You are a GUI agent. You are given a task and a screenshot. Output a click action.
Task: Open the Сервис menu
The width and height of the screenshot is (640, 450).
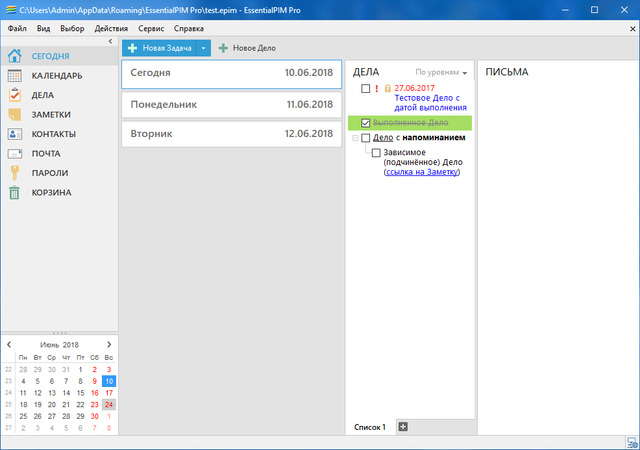tap(152, 28)
